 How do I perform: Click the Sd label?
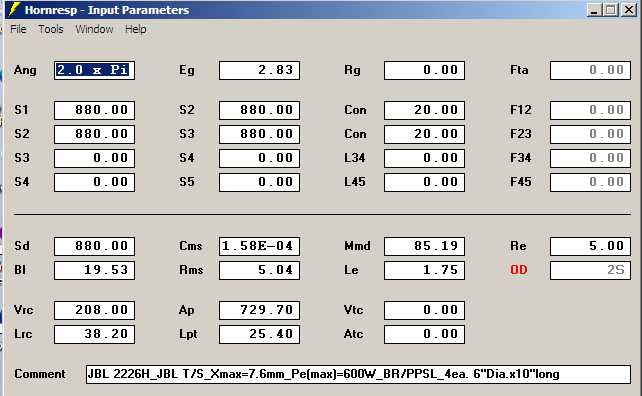coord(22,246)
